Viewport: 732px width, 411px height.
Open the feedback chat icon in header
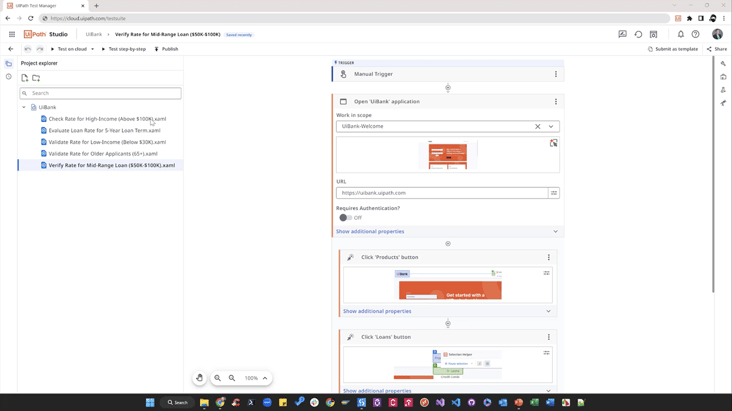pyautogui.click(x=622, y=34)
